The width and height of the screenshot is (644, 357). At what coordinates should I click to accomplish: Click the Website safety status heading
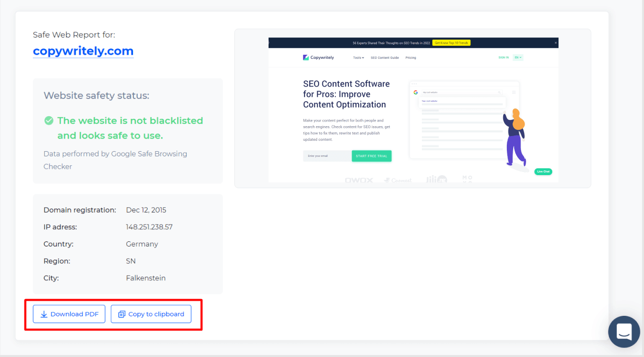(96, 95)
